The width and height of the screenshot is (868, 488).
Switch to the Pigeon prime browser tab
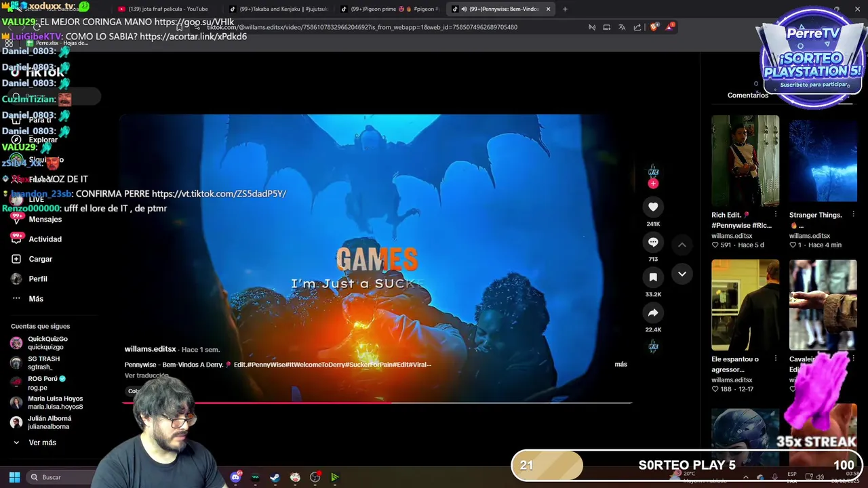coord(389,9)
